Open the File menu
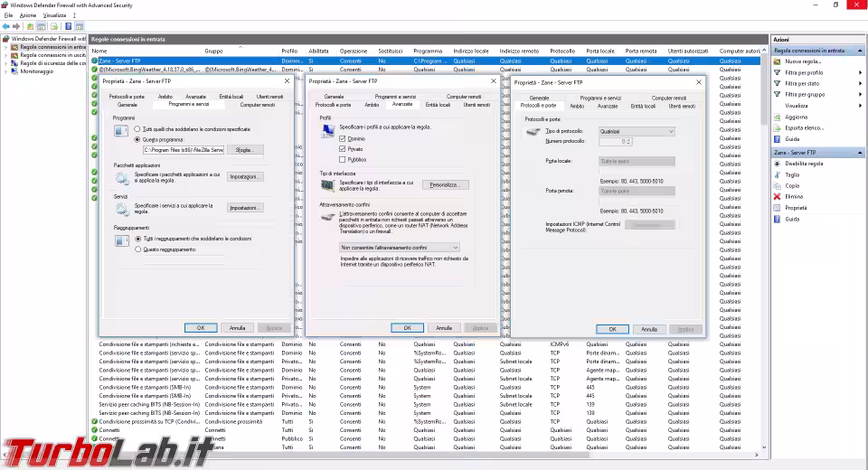This screenshot has height=470, width=868. [8, 15]
